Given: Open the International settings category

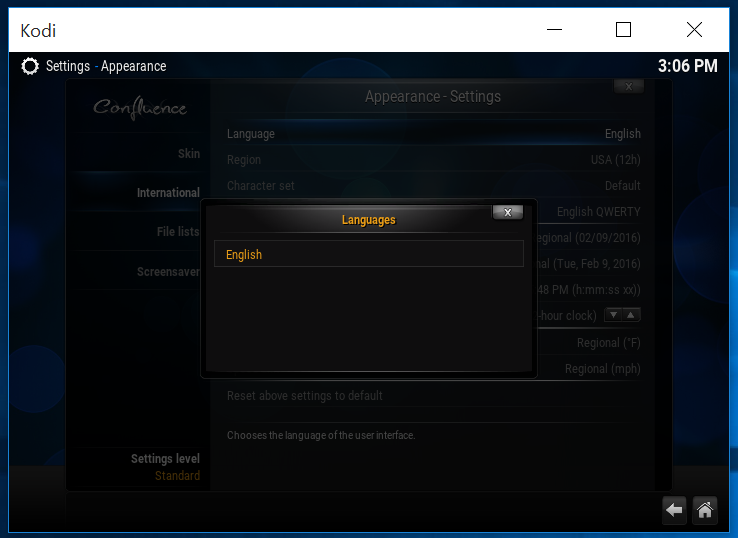Looking at the screenshot, I should [139, 193].
